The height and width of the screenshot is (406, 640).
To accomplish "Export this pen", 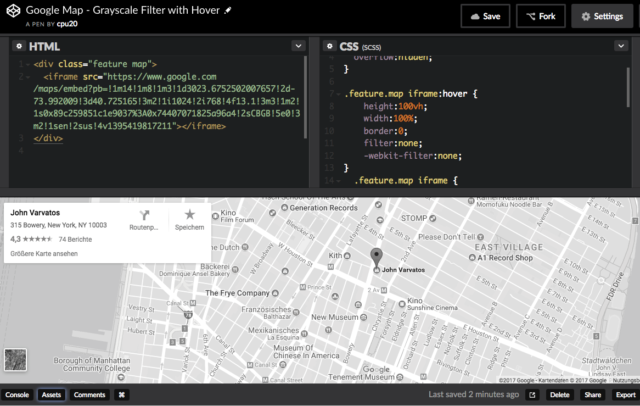I will tap(626, 395).
